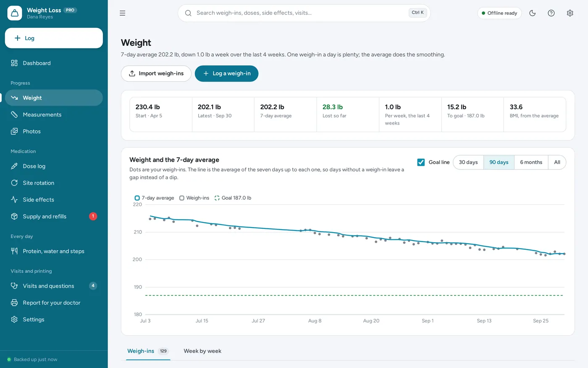Viewport: 588px width, 368px height.
Task: Click the 230.4 lb Start card
Action: point(161,115)
